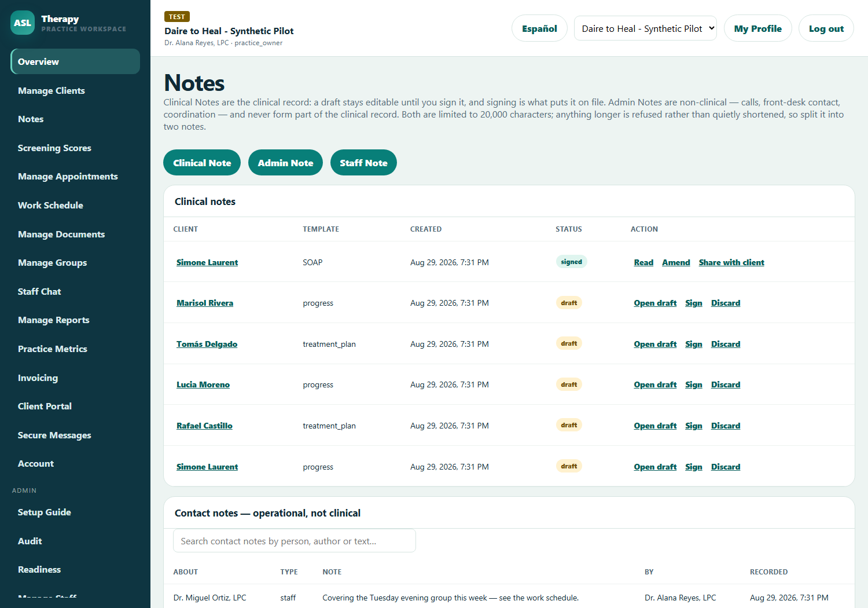Go to Manage Reports
The image size is (868, 608).
coord(75,320)
